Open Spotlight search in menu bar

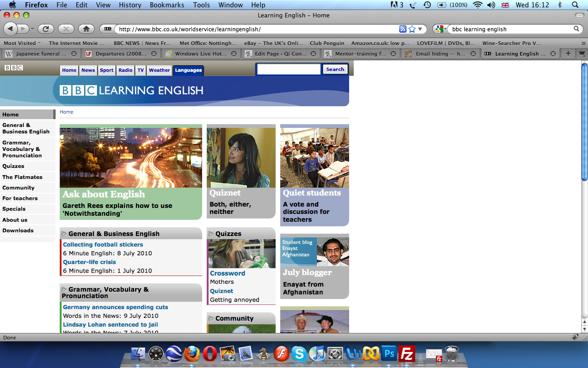click(575, 5)
